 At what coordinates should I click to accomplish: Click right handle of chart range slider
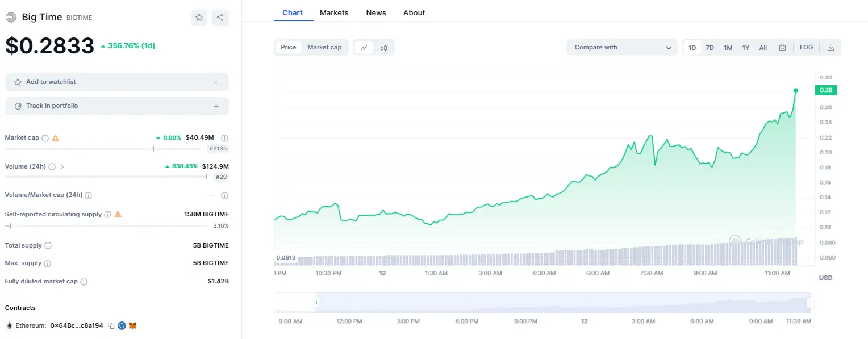point(809,303)
